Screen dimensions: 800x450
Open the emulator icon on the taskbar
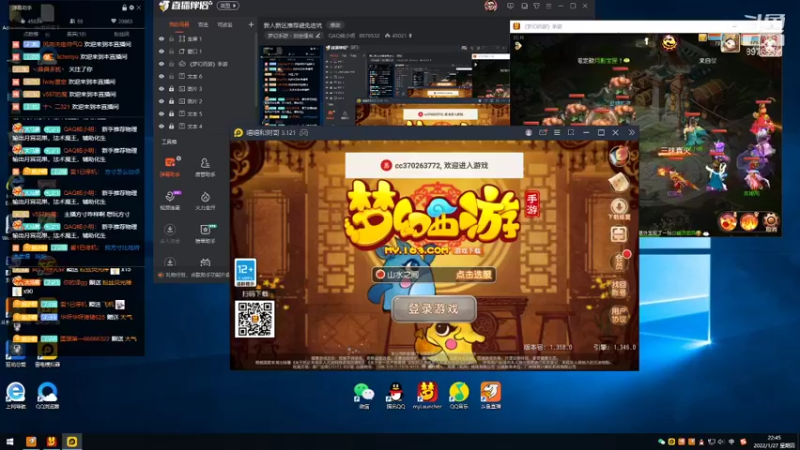coord(72,441)
